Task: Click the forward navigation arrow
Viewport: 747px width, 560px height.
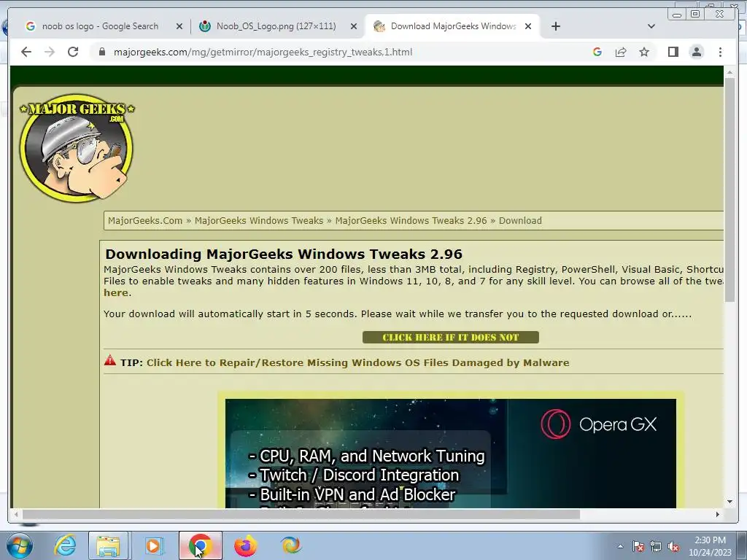Action: (x=50, y=52)
